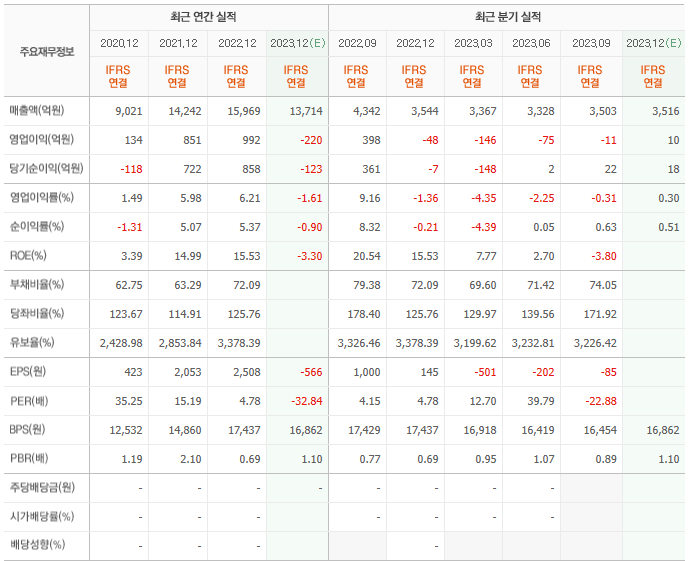
Task: Click revenue value 14,242 for 2021.12
Action: tap(185, 111)
